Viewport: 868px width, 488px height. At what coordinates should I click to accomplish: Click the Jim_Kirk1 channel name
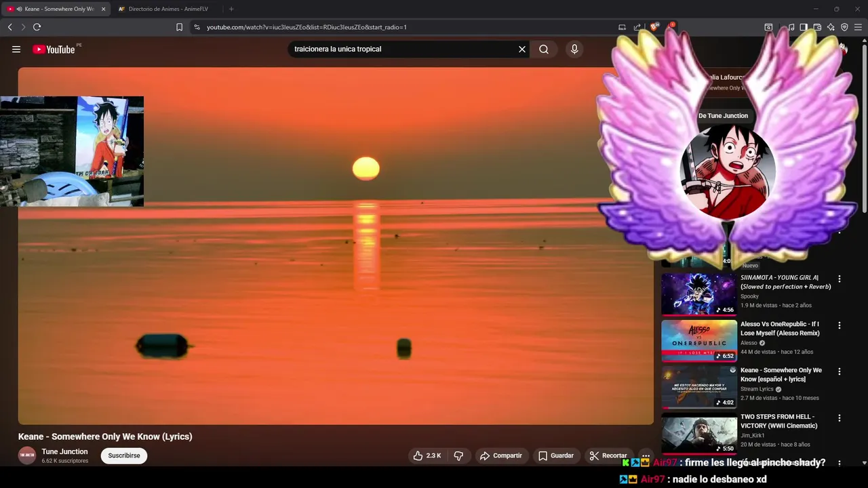pyautogui.click(x=752, y=435)
